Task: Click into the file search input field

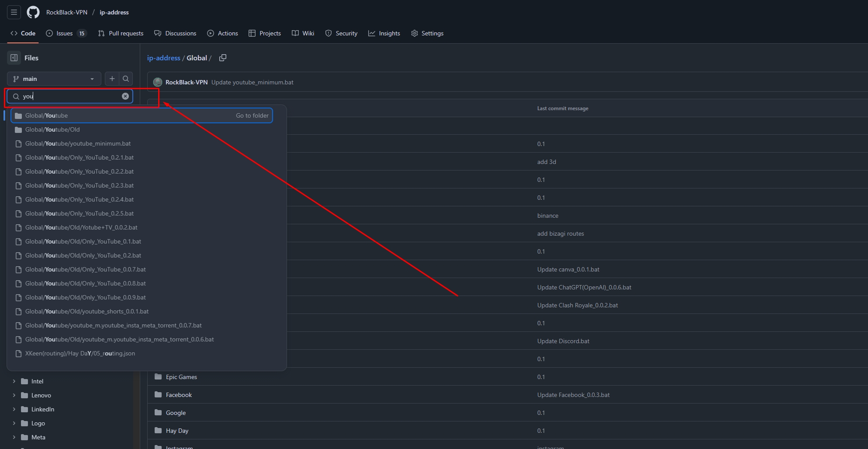Action: pos(70,96)
